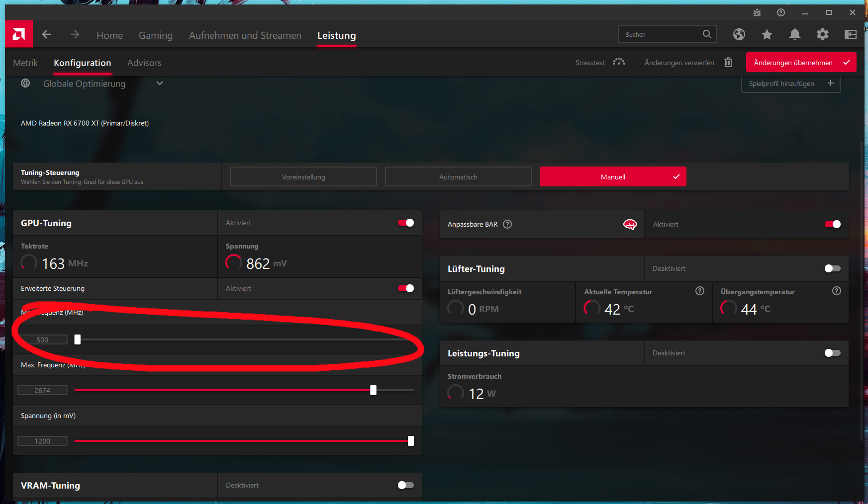
Task: Open the web browser globe icon
Action: (739, 34)
